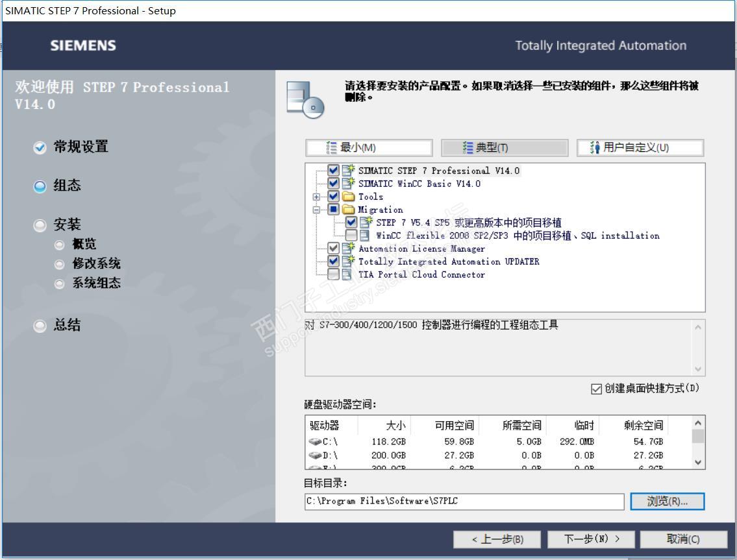737x560 pixels.
Task: Click SIMATIC WinCC Basic package icon
Action: click(348, 183)
